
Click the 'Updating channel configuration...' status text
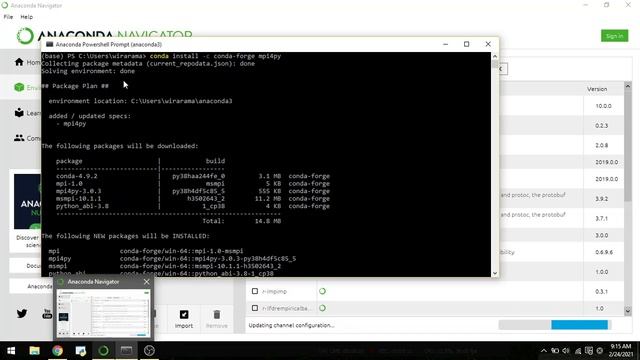291,325
